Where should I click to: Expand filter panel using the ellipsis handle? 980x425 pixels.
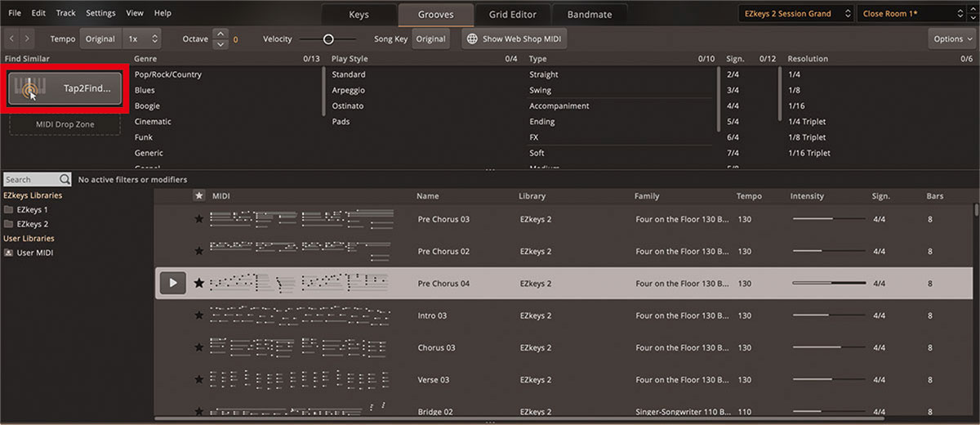[490, 170]
